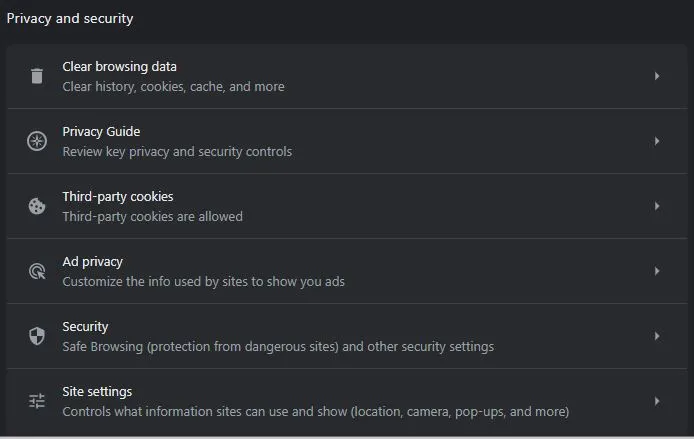Screen dimensions: 694x439
Task: Select the Ad privacy heading
Action: [x=93, y=262]
